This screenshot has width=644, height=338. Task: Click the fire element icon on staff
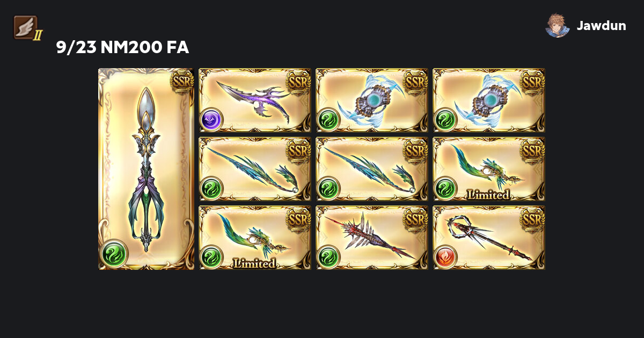[445, 256]
